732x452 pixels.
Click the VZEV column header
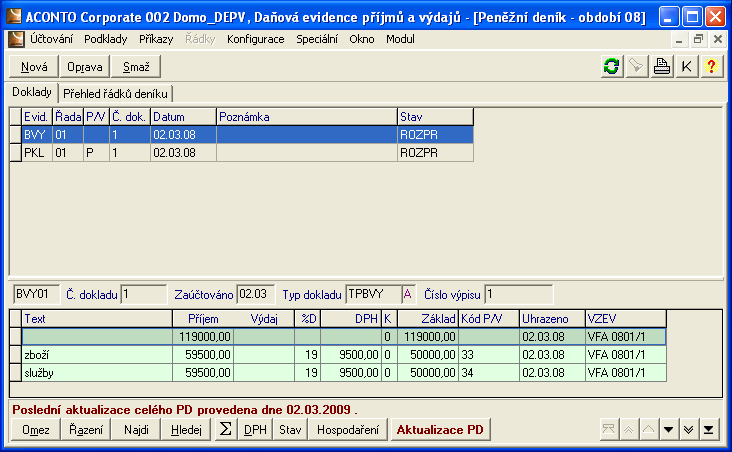point(626,319)
